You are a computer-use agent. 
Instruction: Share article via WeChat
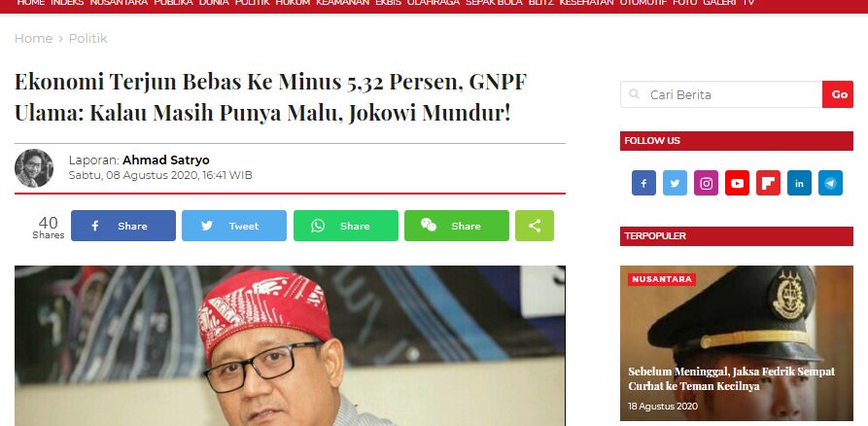[x=457, y=226]
